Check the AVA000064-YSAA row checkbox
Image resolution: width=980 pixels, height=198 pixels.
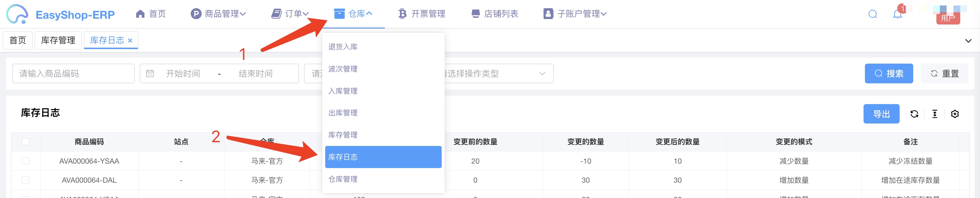(26, 161)
